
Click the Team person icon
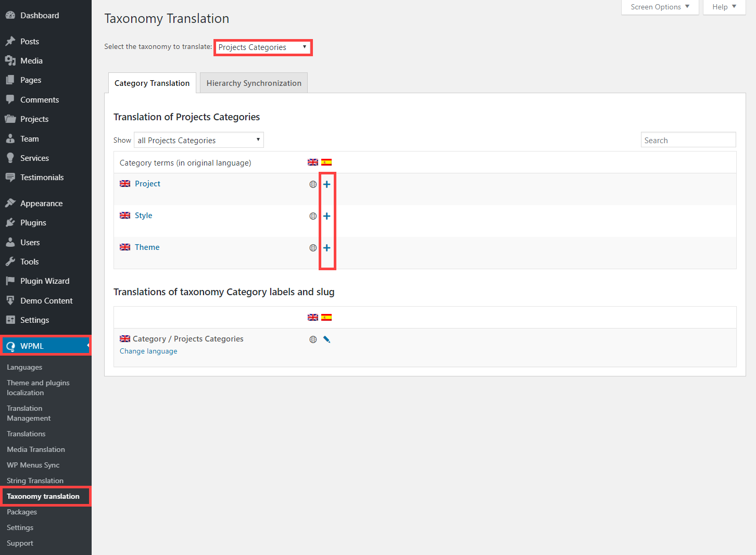[10, 138]
